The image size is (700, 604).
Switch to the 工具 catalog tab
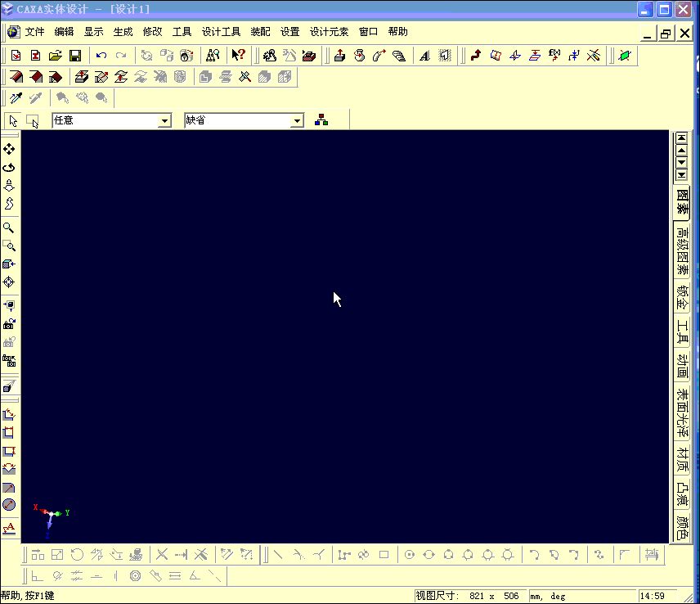(682, 331)
